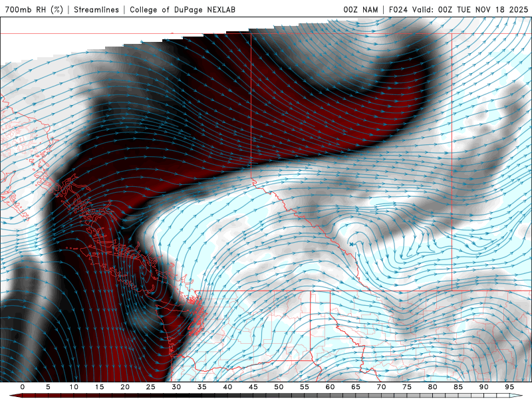
Task: Click the "25" humidity scale label
Action: click(x=151, y=387)
